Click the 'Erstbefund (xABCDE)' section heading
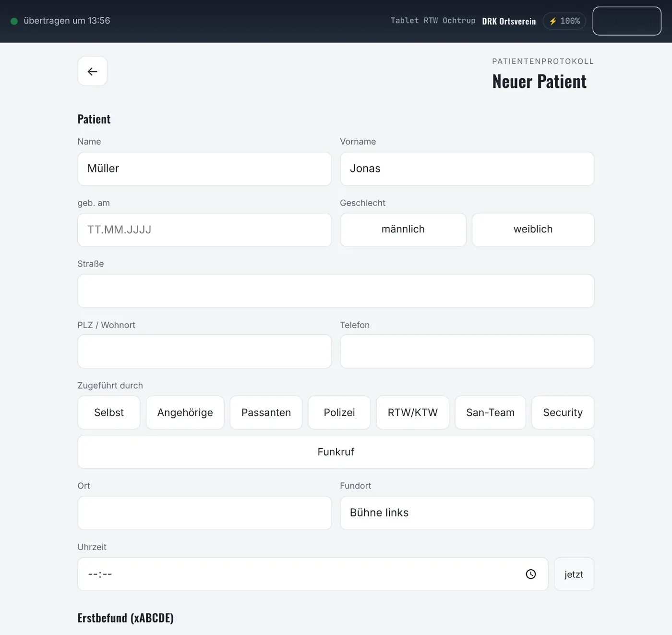This screenshot has height=635, width=672. coord(125,618)
